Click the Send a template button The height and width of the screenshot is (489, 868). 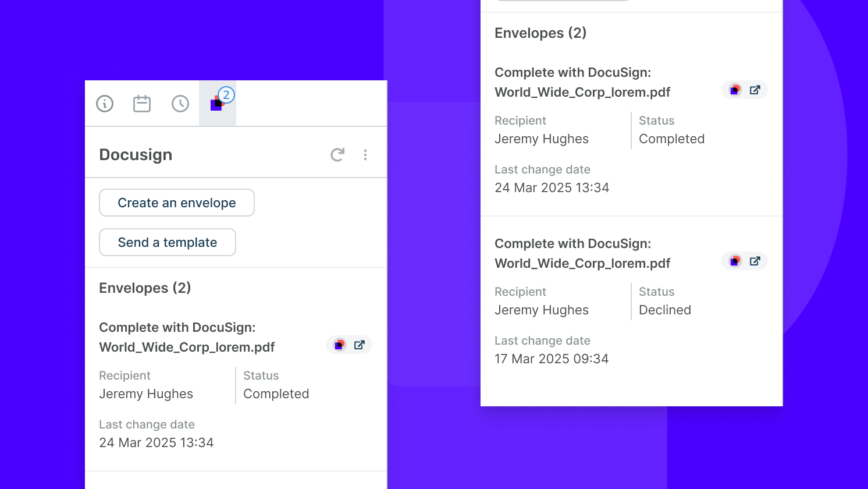click(167, 242)
